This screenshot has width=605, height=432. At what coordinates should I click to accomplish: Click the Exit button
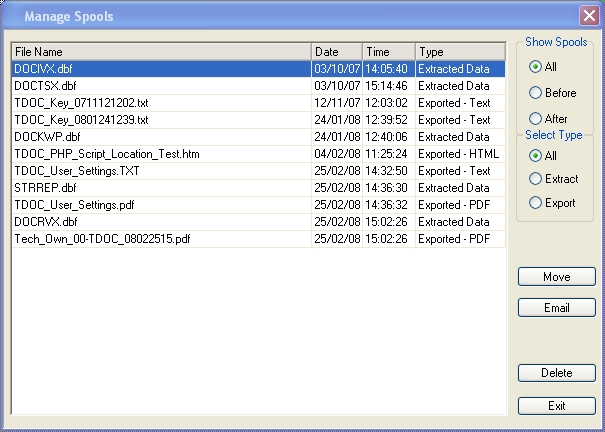[557, 406]
